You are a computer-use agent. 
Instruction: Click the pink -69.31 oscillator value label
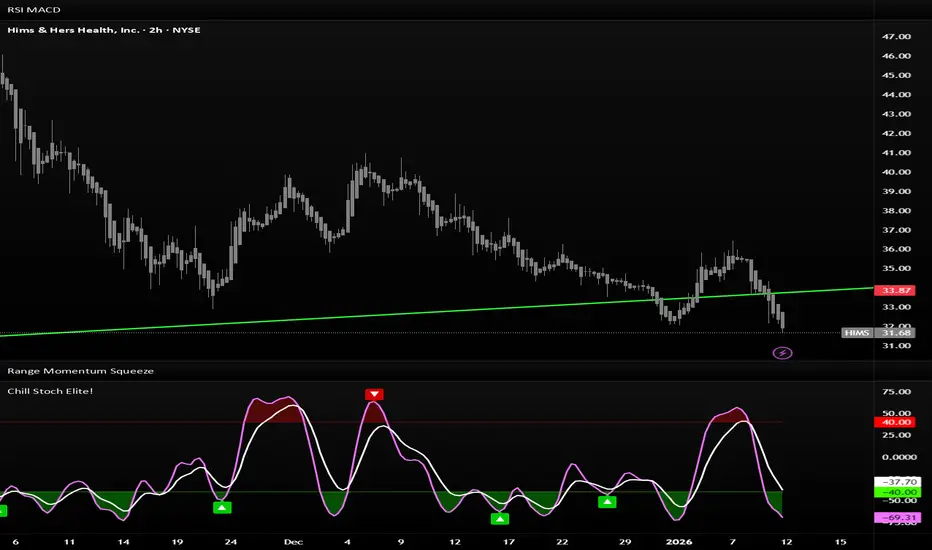pyautogui.click(x=893, y=518)
